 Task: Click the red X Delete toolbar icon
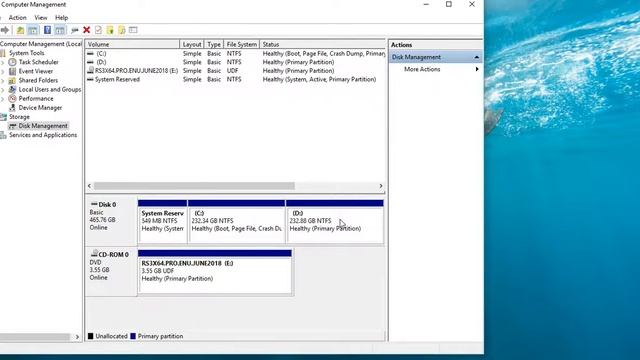coord(87,30)
